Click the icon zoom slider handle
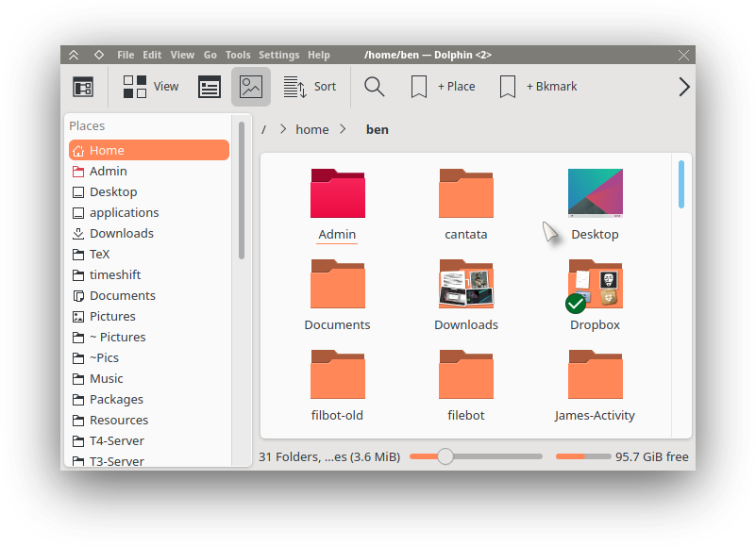Viewport: 756px width, 546px height. tap(445, 456)
